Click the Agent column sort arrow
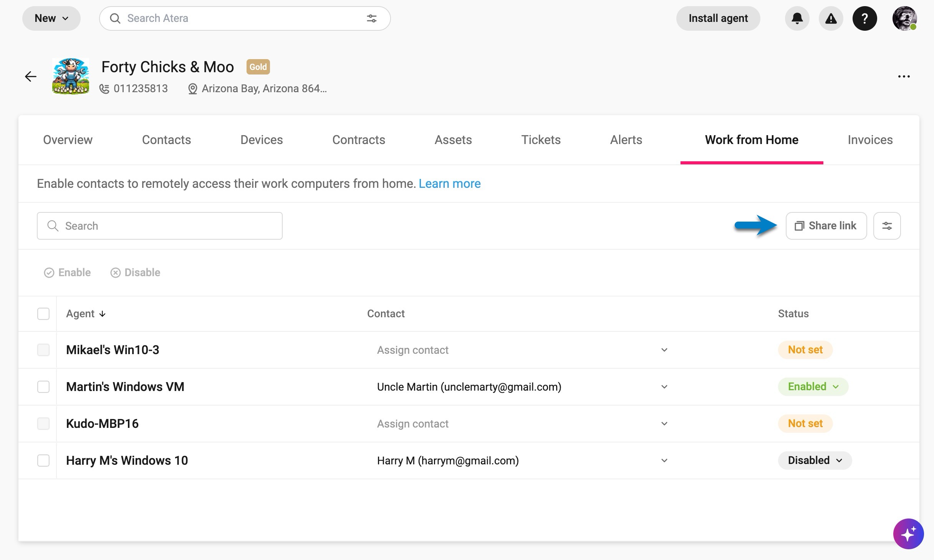Image resolution: width=934 pixels, height=560 pixels. click(x=102, y=314)
